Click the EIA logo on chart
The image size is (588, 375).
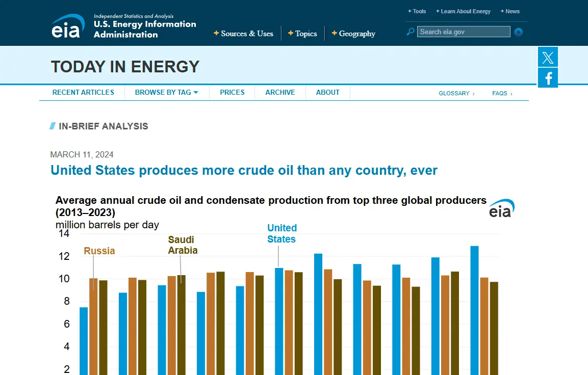pos(501,208)
